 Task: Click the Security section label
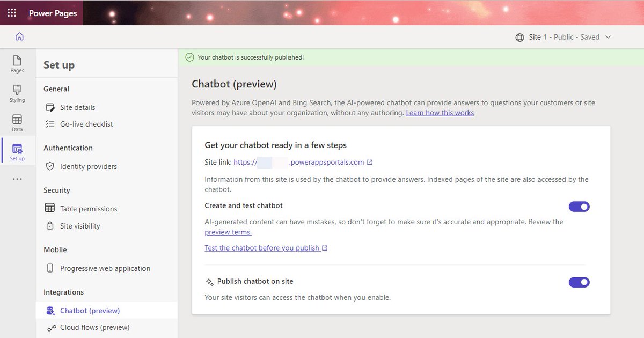click(57, 190)
